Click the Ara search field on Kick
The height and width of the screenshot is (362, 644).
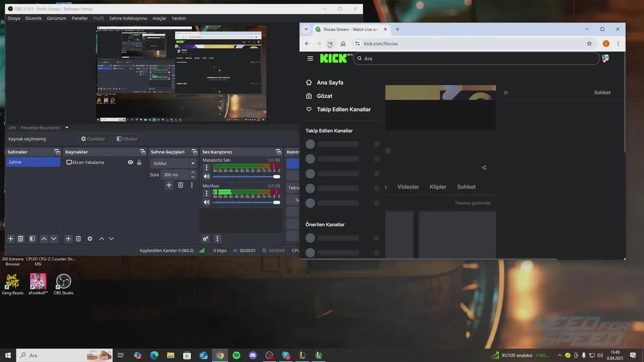pos(476,58)
